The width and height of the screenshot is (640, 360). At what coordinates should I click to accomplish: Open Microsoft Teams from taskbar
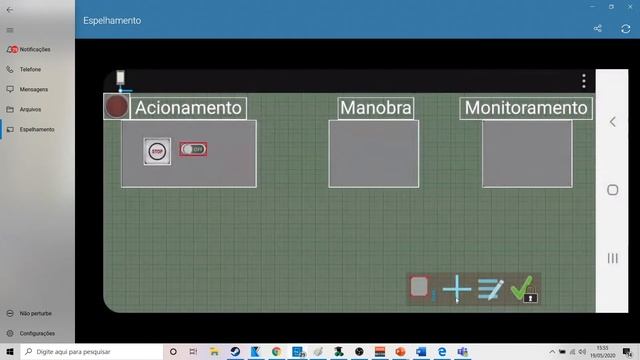pos(462,351)
